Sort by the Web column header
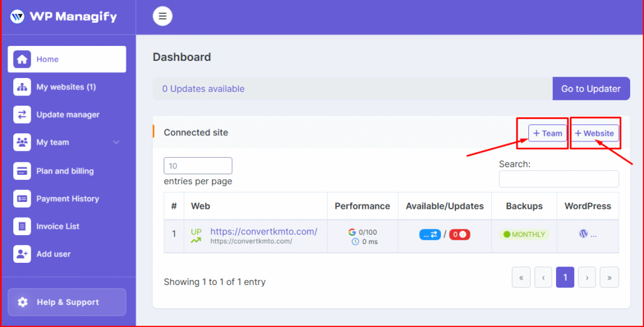The image size is (644, 327). [x=255, y=206]
